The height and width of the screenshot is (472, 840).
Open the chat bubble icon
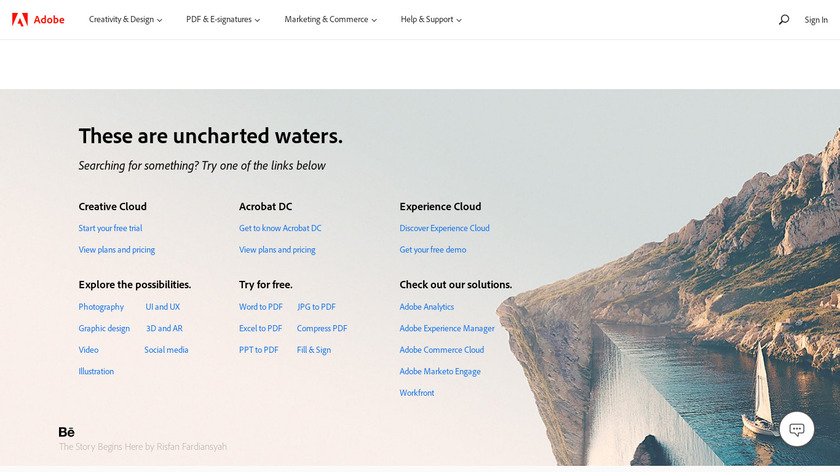click(x=797, y=429)
